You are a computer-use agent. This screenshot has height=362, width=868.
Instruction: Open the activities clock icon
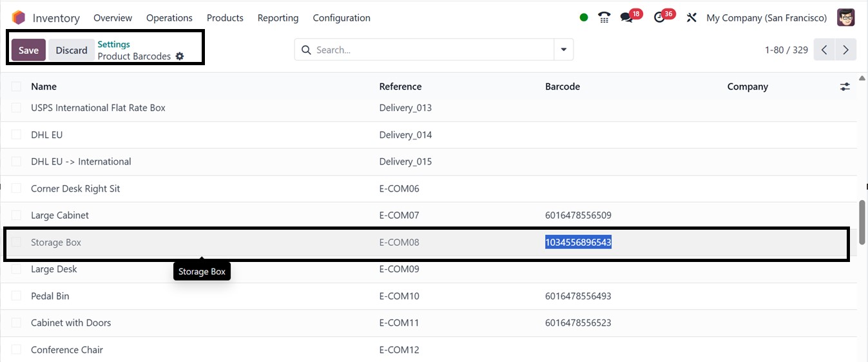coord(659,17)
